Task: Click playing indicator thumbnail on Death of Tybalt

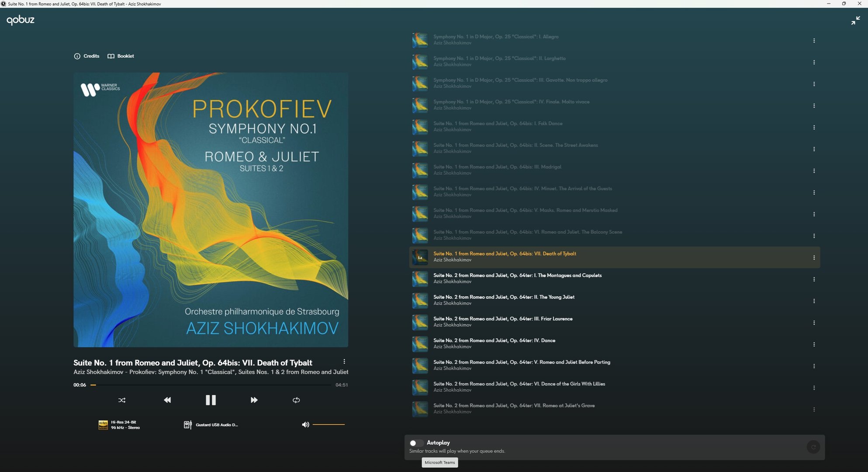Action: click(x=420, y=257)
